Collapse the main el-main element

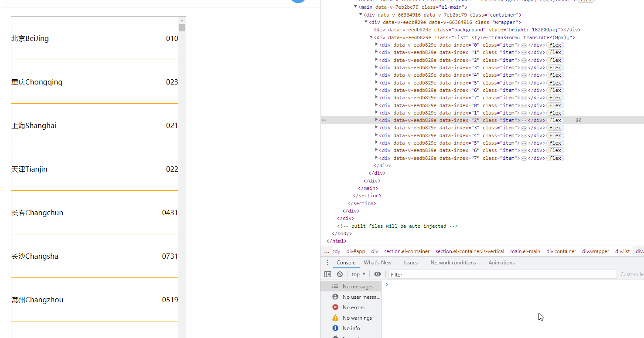[356, 7]
